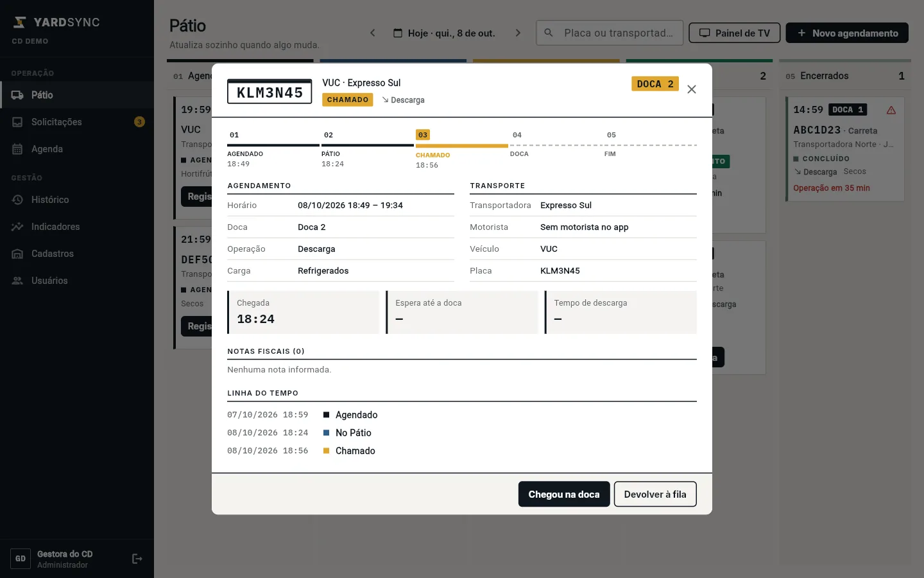
Task: Click Devolver à fila button
Action: 655,495
